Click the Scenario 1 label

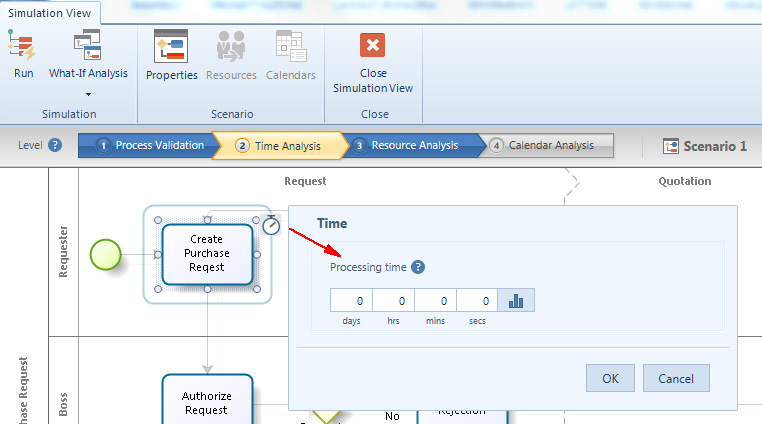715,146
